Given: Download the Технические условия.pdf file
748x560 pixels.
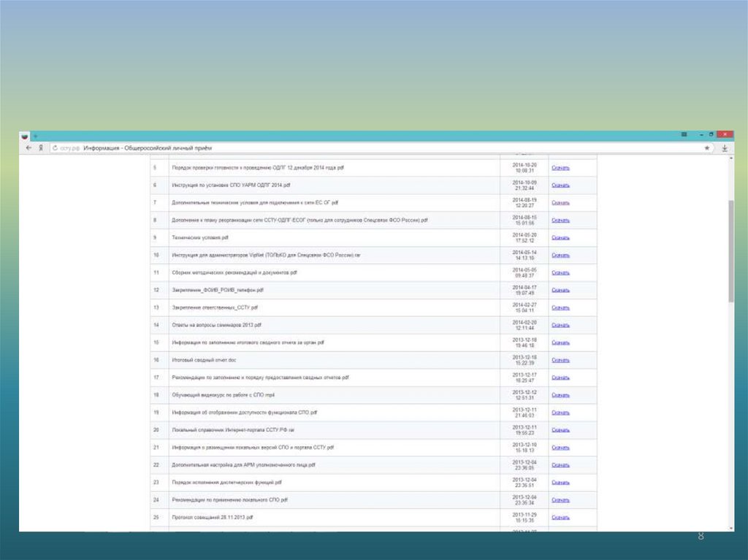Looking at the screenshot, I should coord(560,238).
